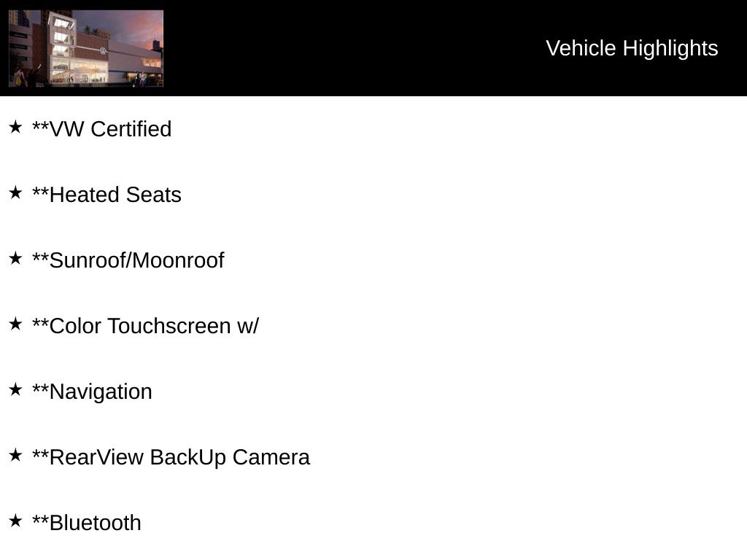Select the VW Certified highlight text
This screenshot has width=747, height=560.
[x=102, y=129]
